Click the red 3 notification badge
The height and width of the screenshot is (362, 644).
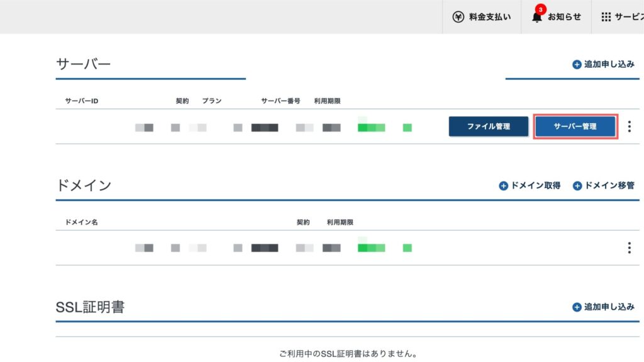pos(540,9)
